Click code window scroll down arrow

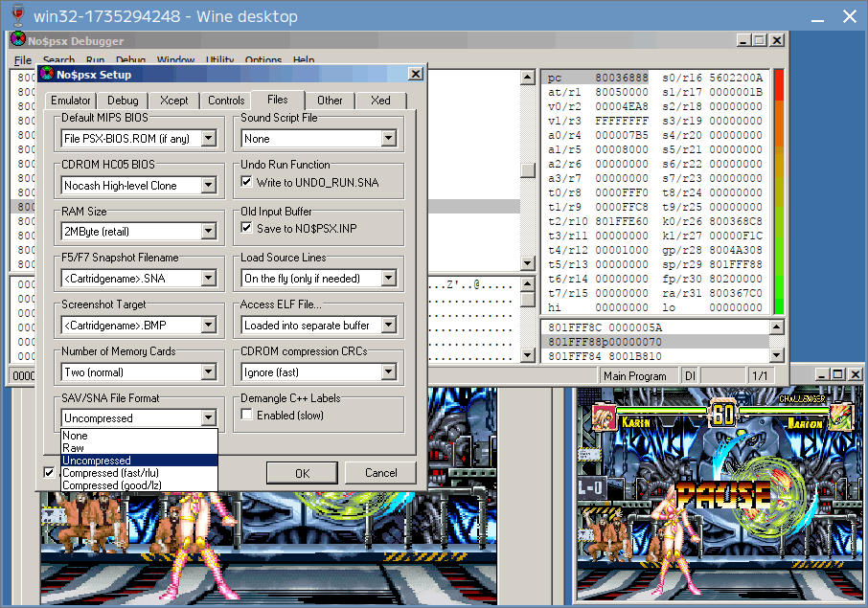(x=528, y=262)
